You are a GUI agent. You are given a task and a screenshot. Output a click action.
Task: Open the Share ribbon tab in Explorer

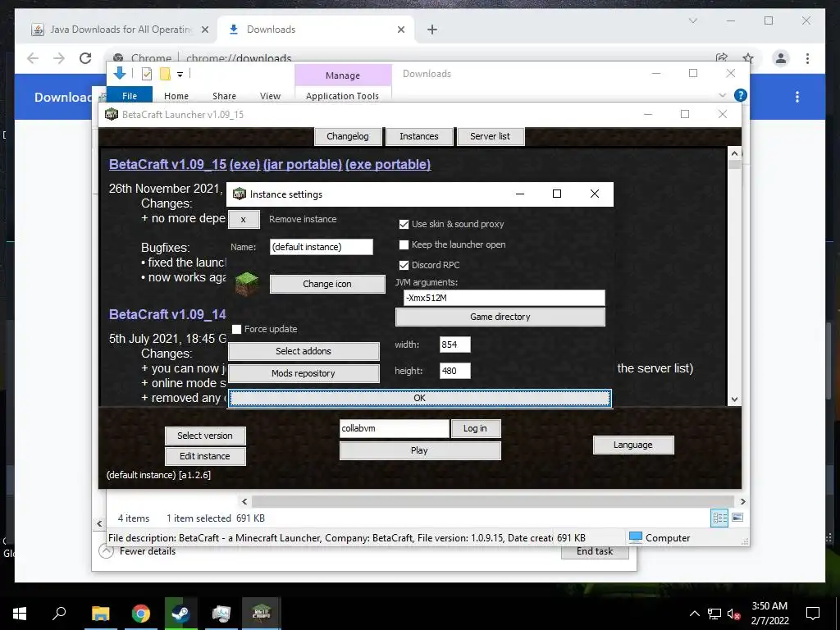pyautogui.click(x=224, y=96)
